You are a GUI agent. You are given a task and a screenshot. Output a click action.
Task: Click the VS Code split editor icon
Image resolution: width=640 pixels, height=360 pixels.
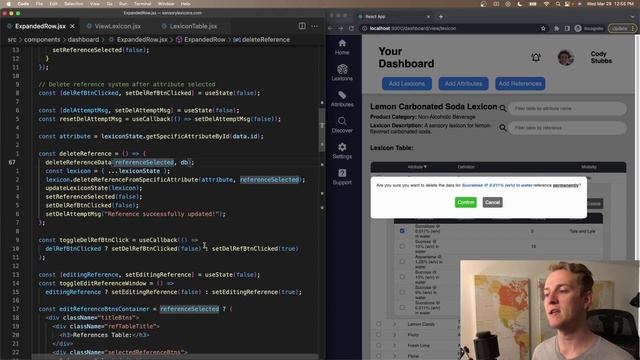point(302,26)
